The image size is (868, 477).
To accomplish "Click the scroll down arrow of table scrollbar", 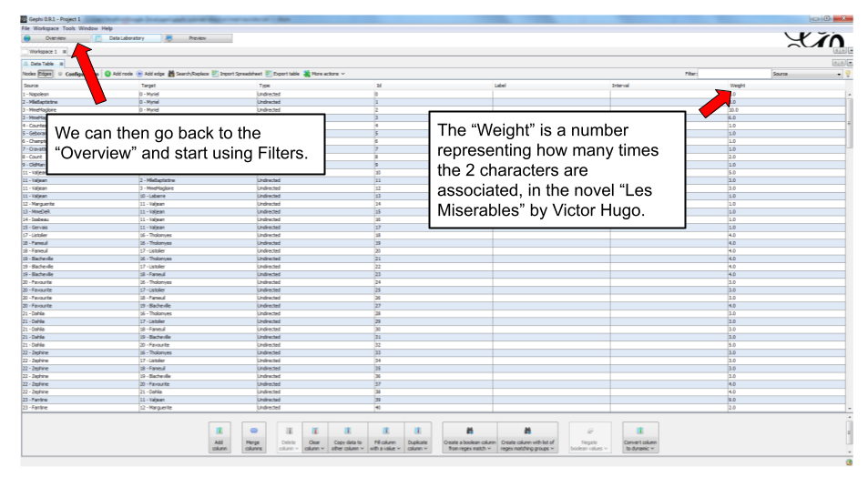I will click(x=850, y=409).
